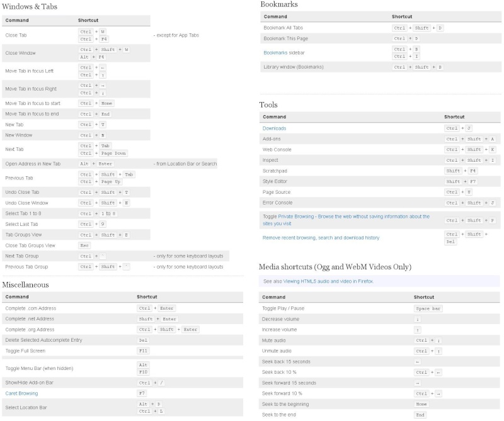The image size is (504, 421).
Task: Click 'Undo Close Window' command text
Action: 26,203
